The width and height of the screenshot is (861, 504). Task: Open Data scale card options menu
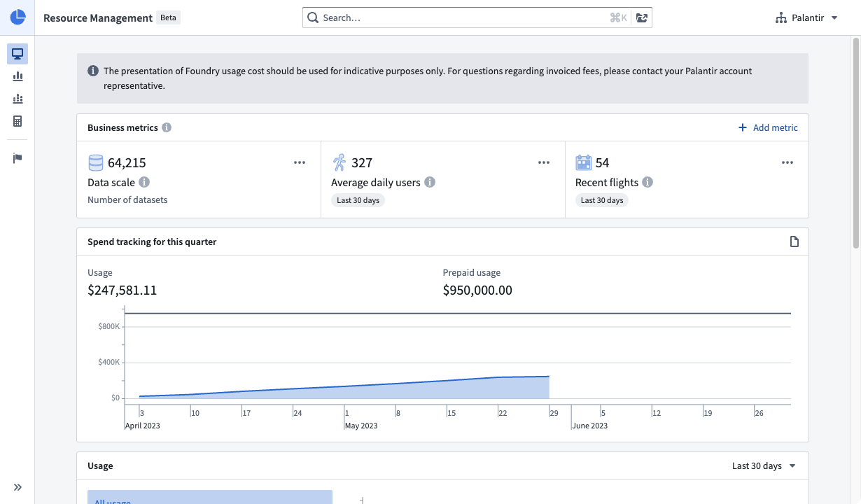pyautogui.click(x=300, y=162)
